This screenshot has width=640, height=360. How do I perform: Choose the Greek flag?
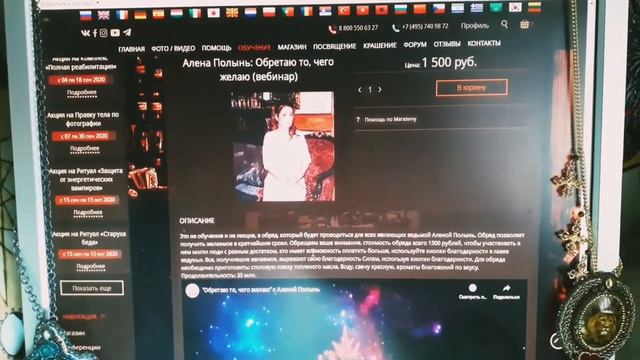click(476, 7)
